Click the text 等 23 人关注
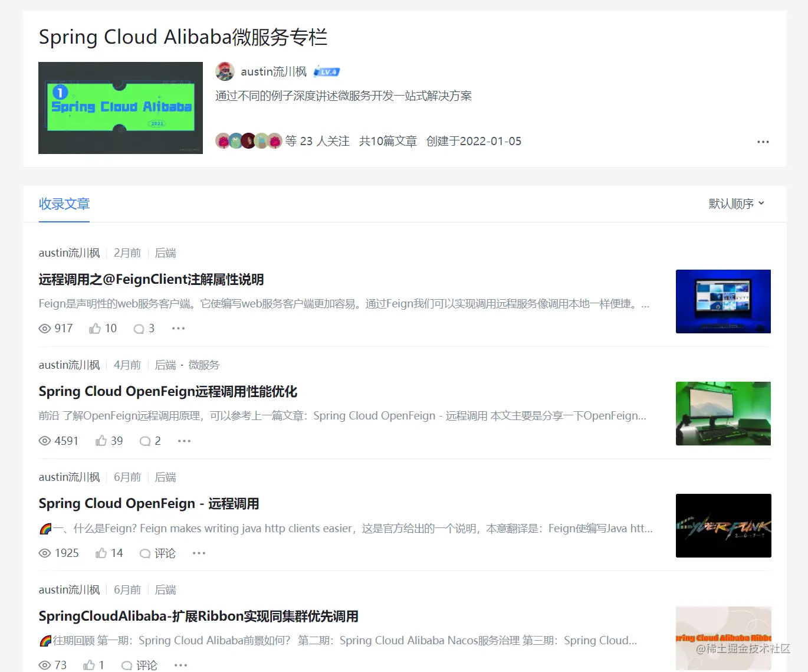This screenshot has width=808, height=672. click(317, 141)
